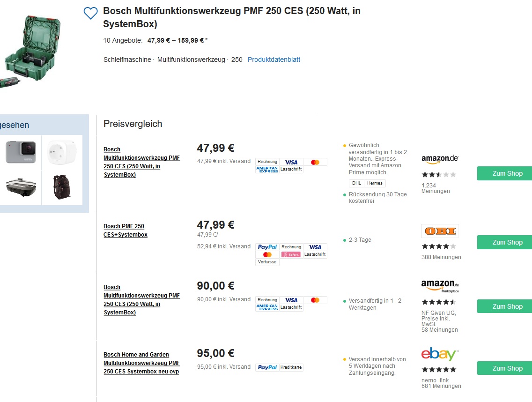Open the smart plug thumbnail

point(62,152)
